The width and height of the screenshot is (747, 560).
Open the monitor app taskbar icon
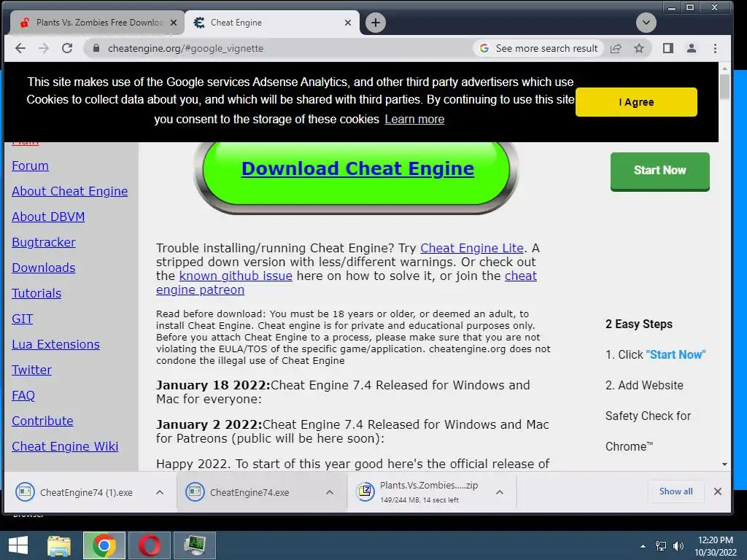(194, 545)
